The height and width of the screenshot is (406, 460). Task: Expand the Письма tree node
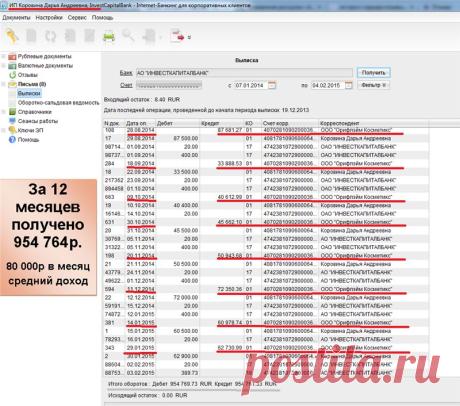coord(3,84)
